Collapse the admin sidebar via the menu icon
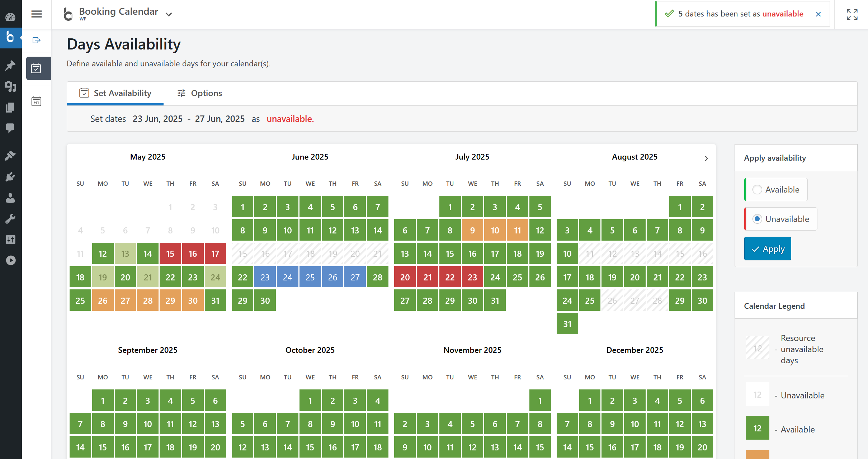868x459 pixels. 37,14
